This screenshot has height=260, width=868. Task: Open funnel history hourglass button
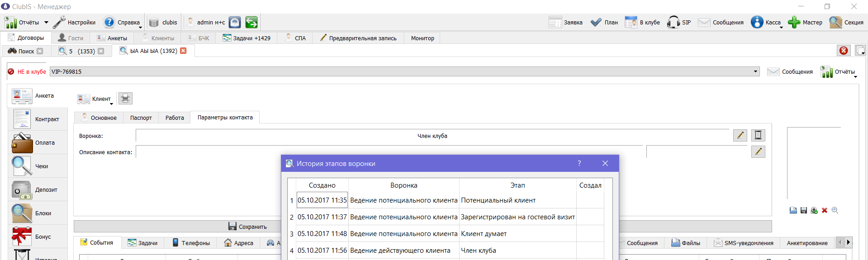[758, 135]
